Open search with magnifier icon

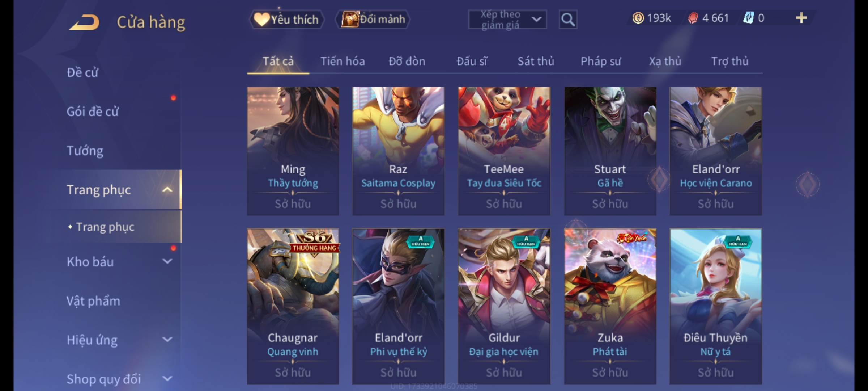[x=568, y=20]
